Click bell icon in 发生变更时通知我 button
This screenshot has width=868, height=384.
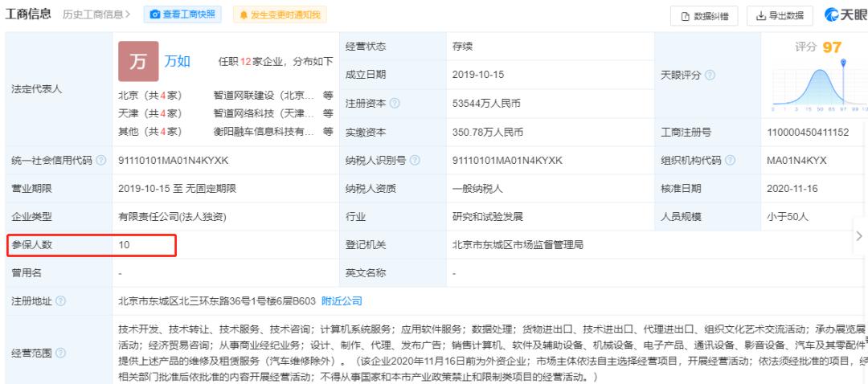coord(244,15)
